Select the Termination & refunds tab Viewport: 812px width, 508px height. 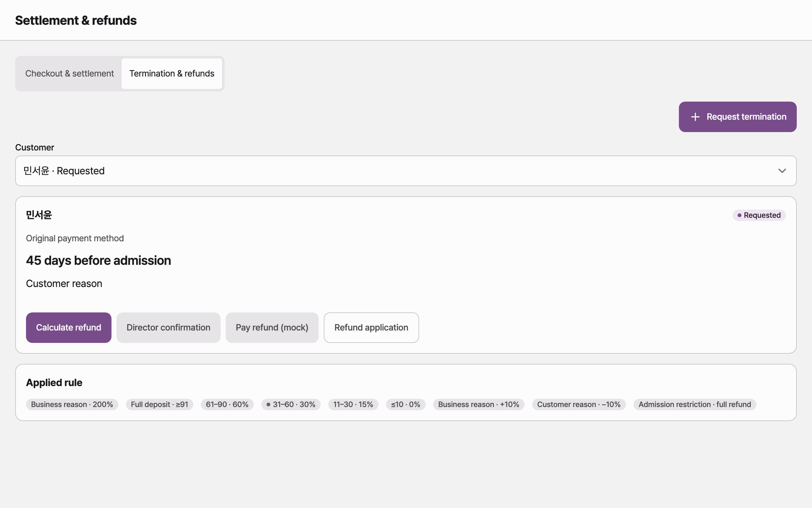coord(172,74)
